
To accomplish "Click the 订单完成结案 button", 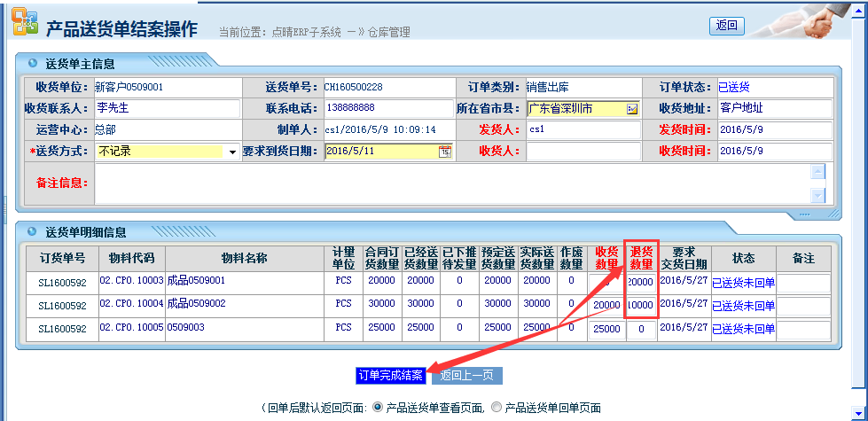I will tap(390, 375).
